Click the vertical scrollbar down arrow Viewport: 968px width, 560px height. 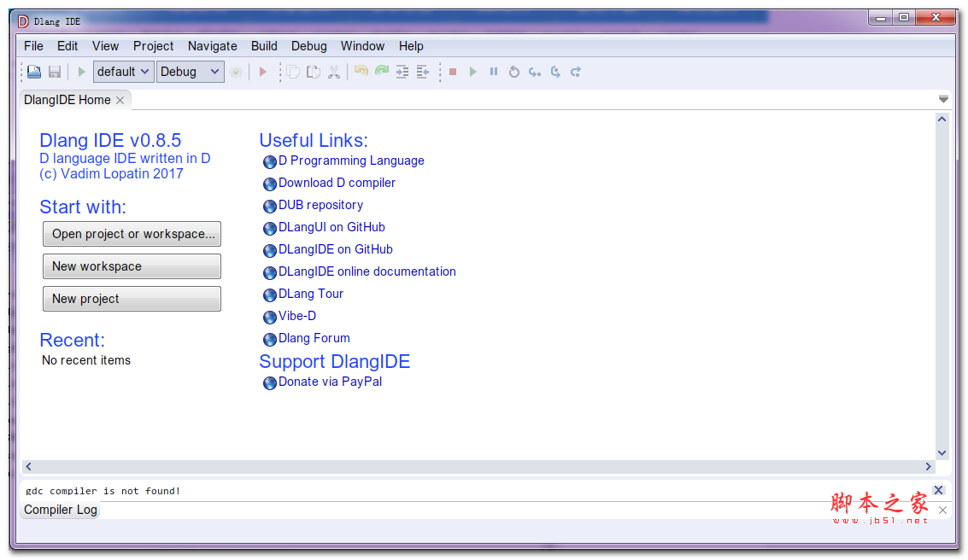pyautogui.click(x=942, y=452)
